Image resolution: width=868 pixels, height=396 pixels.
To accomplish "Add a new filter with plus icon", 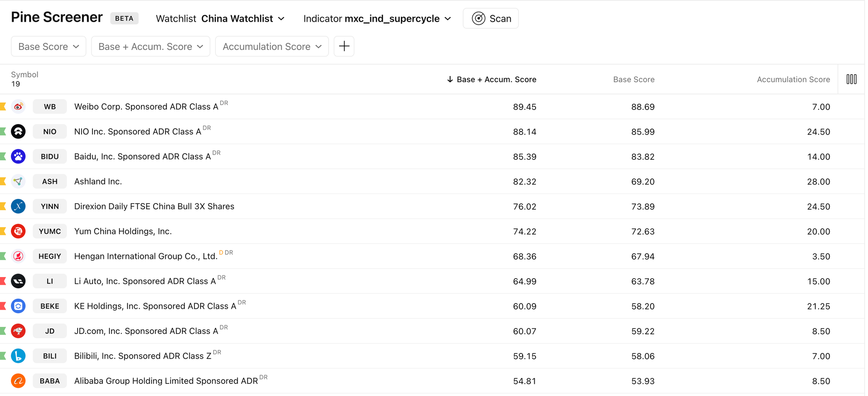I will 344,46.
